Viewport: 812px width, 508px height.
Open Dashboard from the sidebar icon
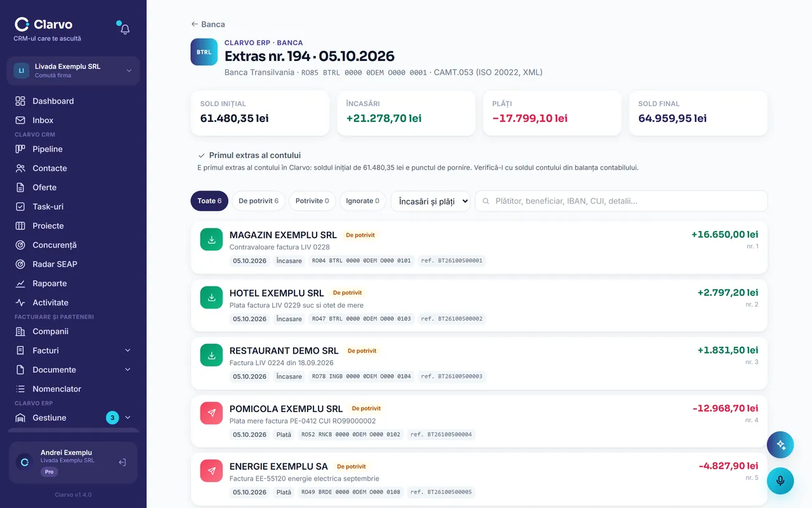20,101
